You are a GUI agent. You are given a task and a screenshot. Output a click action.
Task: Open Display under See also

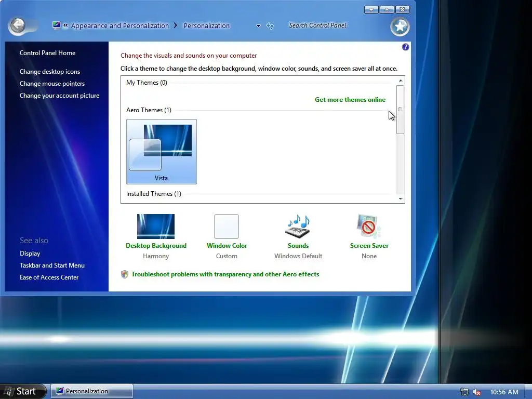[30, 254]
